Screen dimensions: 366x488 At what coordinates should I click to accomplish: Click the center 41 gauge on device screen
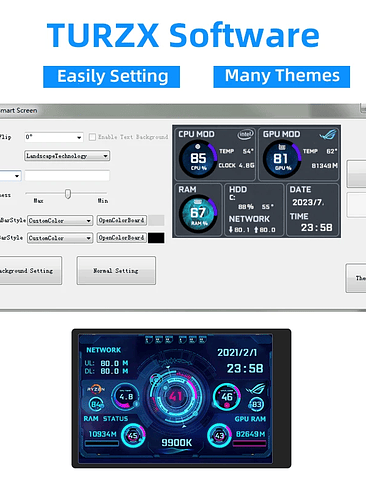175,396
